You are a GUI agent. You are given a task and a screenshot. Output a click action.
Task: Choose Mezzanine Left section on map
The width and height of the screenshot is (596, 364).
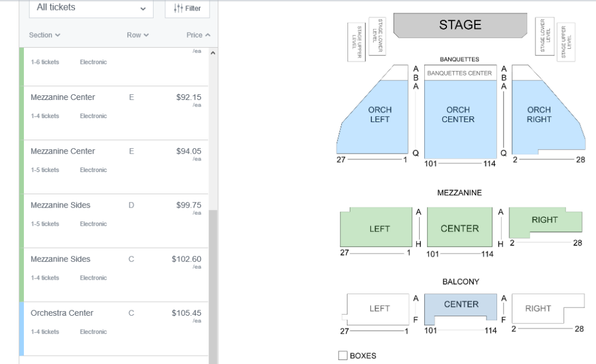tap(379, 229)
